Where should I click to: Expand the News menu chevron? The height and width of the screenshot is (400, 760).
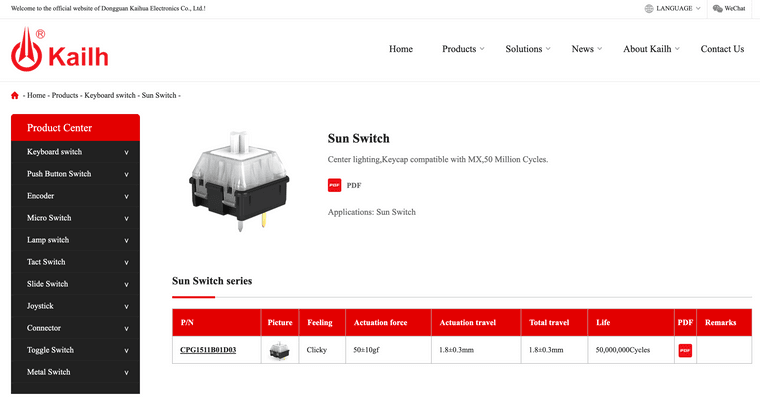[x=600, y=49]
